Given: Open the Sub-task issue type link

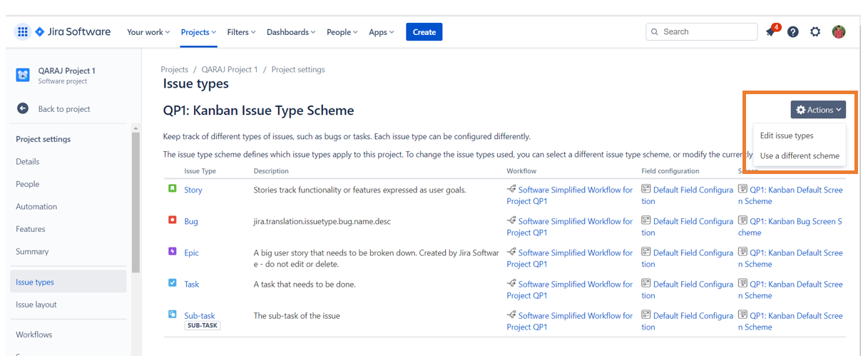Looking at the screenshot, I should 200,316.
